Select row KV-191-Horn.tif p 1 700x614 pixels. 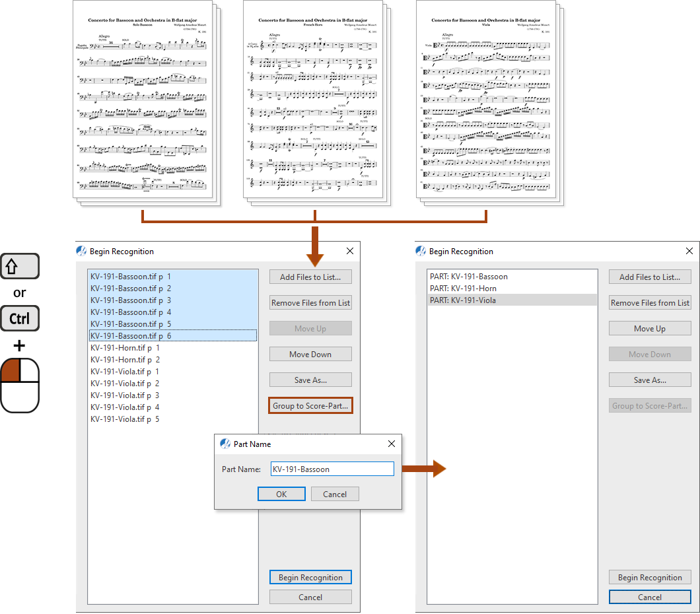coord(173,348)
